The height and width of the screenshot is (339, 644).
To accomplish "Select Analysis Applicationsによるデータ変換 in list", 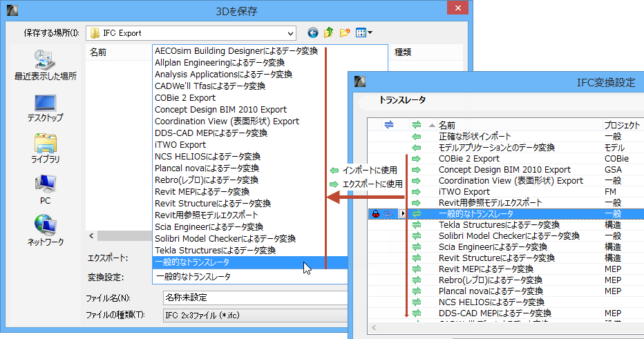I will [x=223, y=75].
